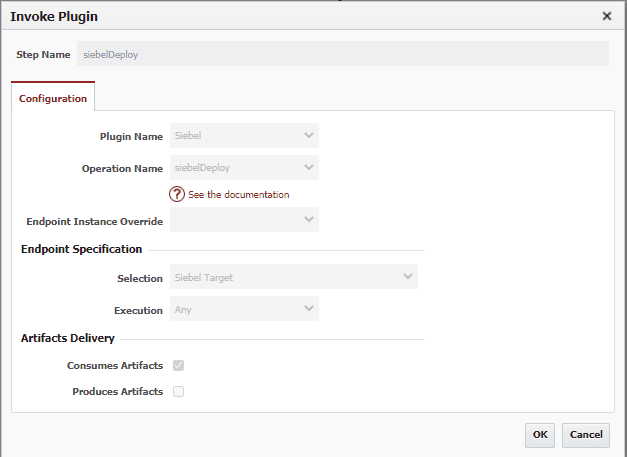Click the Endpoint Instance Override label

pyautogui.click(x=94, y=222)
